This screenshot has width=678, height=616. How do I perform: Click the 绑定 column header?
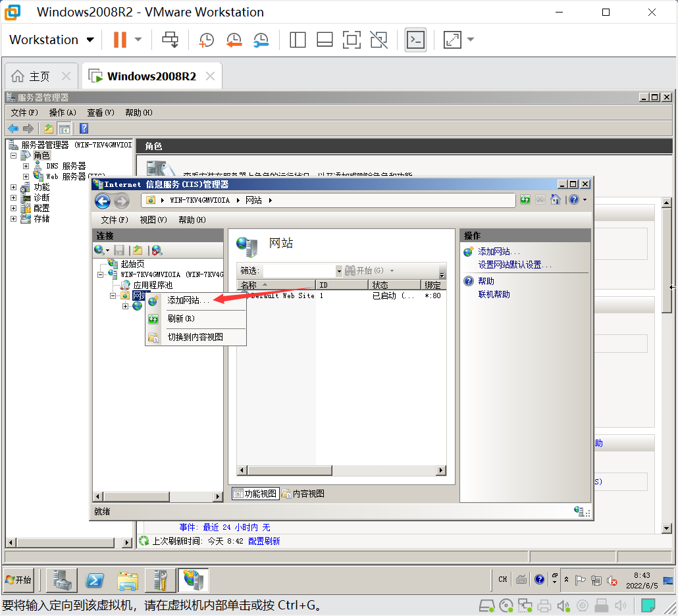[x=433, y=285]
